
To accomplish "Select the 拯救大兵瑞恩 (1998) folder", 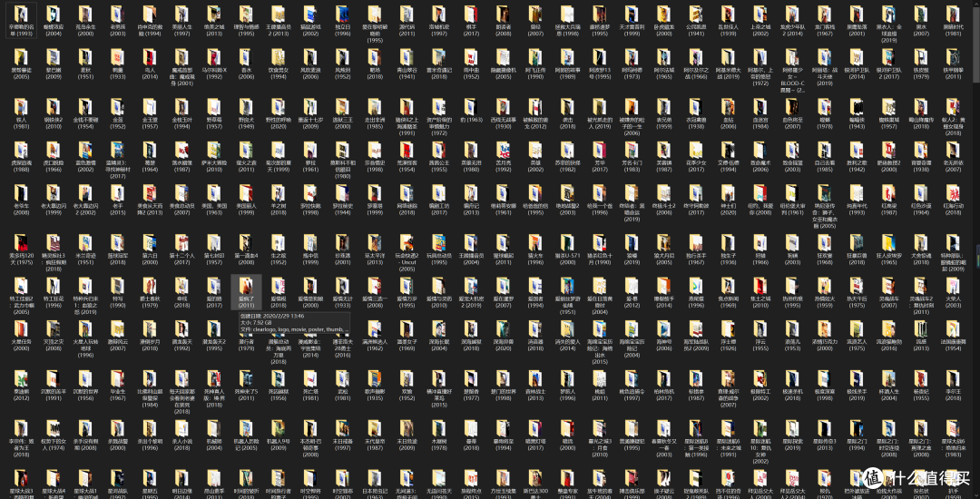I will pos(567,21).
